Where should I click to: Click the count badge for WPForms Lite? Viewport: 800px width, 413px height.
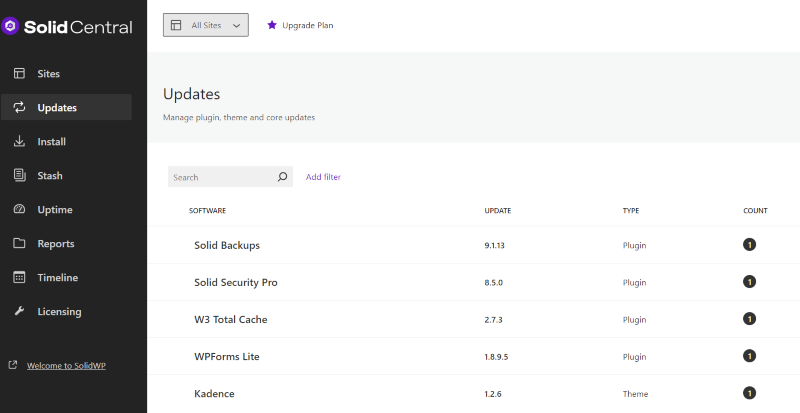click(x=749, y=356)
